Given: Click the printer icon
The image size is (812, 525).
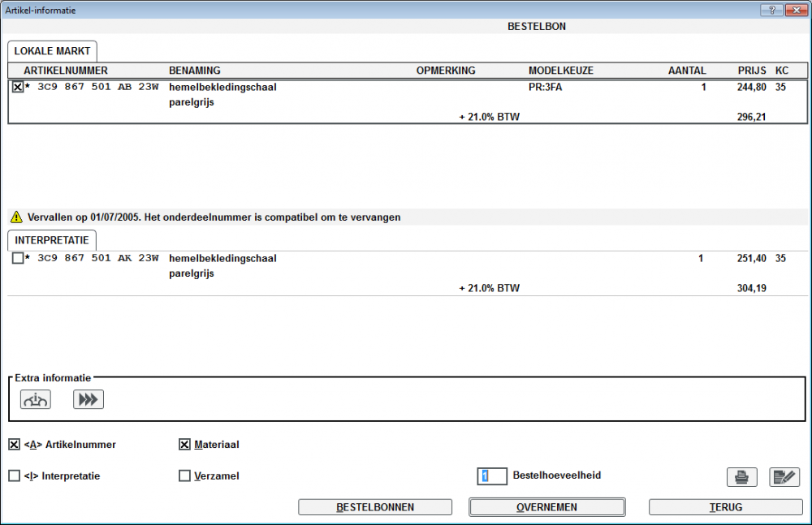Looking at the screenshot, I should point(741,477).
